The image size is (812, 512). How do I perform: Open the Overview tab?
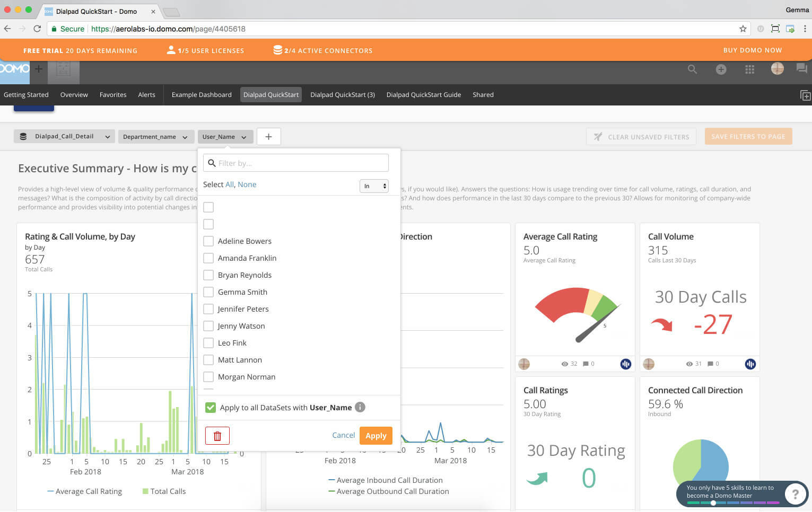pos(74,95)
